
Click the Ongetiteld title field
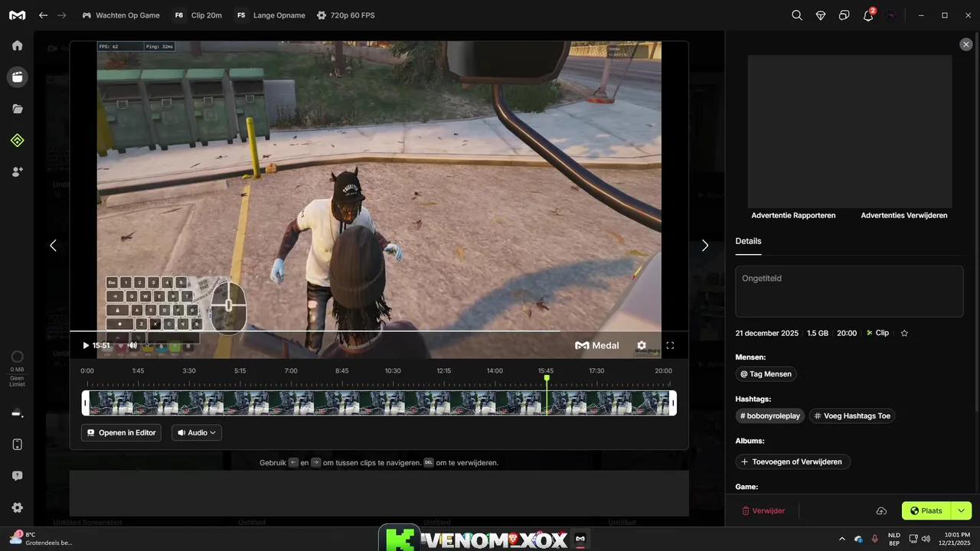point(849,292)
